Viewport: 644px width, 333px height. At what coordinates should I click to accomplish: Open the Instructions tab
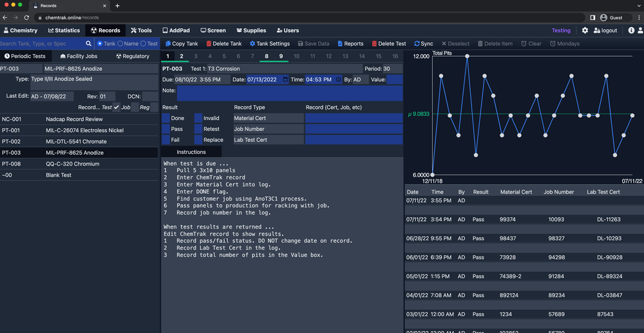tap(191, 152)
